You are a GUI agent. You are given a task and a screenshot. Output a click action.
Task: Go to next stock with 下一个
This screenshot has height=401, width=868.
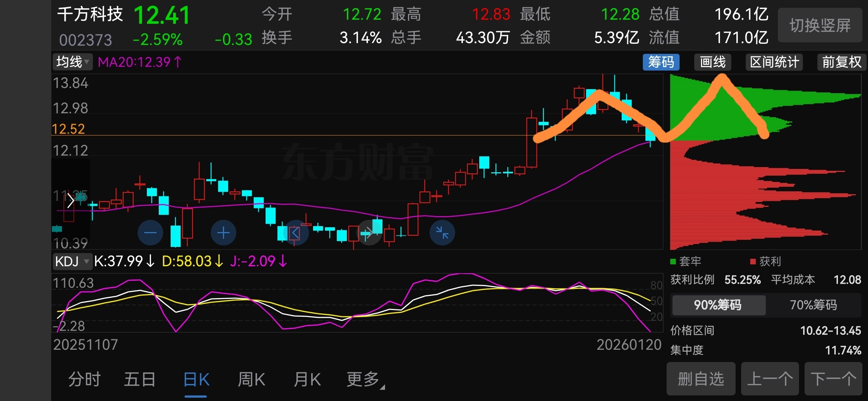coord(833,379)
